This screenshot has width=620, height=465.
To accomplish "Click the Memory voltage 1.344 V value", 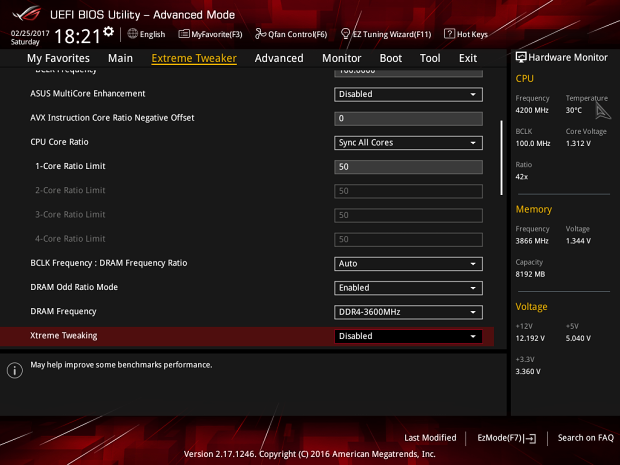I will 578,241.
